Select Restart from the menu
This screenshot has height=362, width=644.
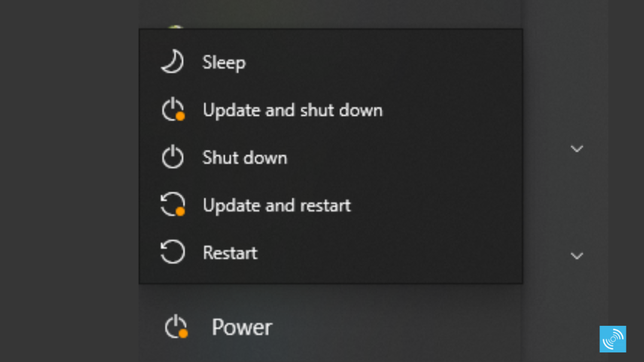(x=229, y=252)
